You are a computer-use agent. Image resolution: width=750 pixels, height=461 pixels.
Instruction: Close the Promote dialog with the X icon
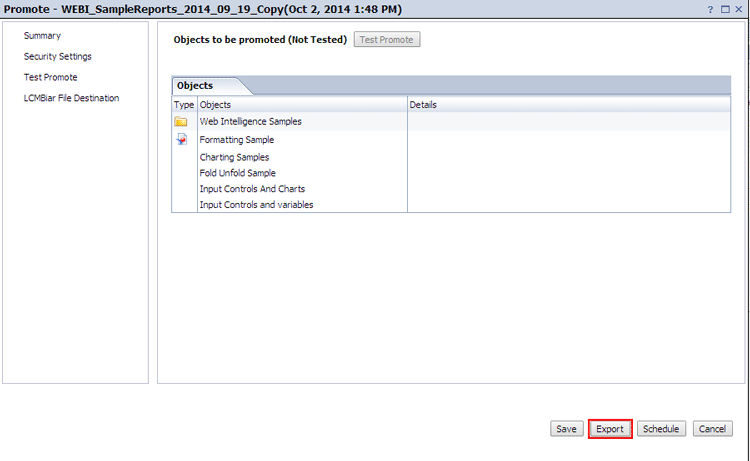(739, 9)
